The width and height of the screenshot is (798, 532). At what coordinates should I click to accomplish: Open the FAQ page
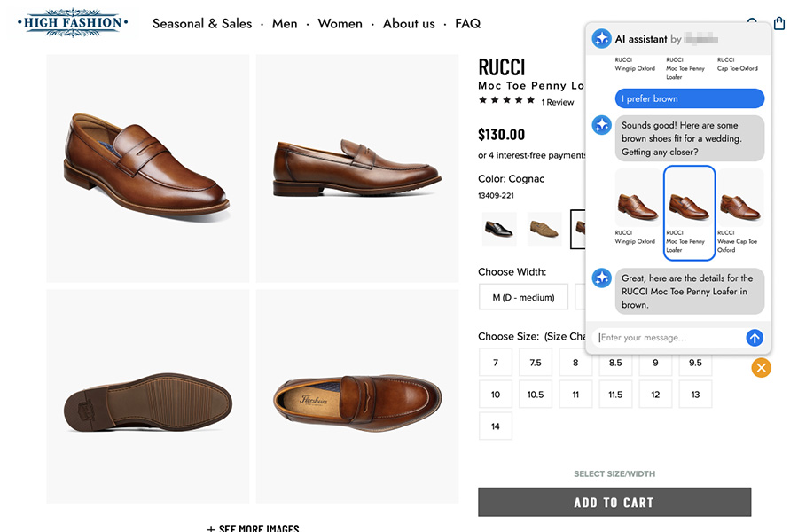click(x=467, y=23)
